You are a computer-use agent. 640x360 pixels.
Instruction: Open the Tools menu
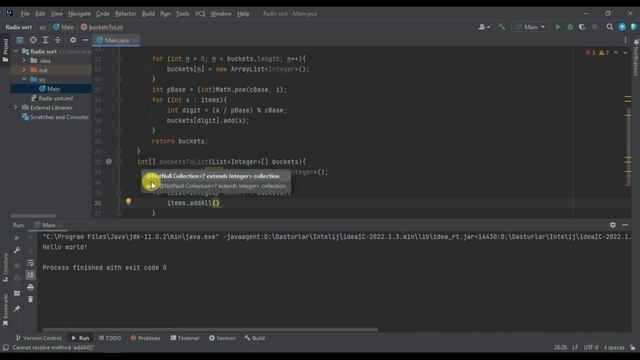(x=182, y=13)
